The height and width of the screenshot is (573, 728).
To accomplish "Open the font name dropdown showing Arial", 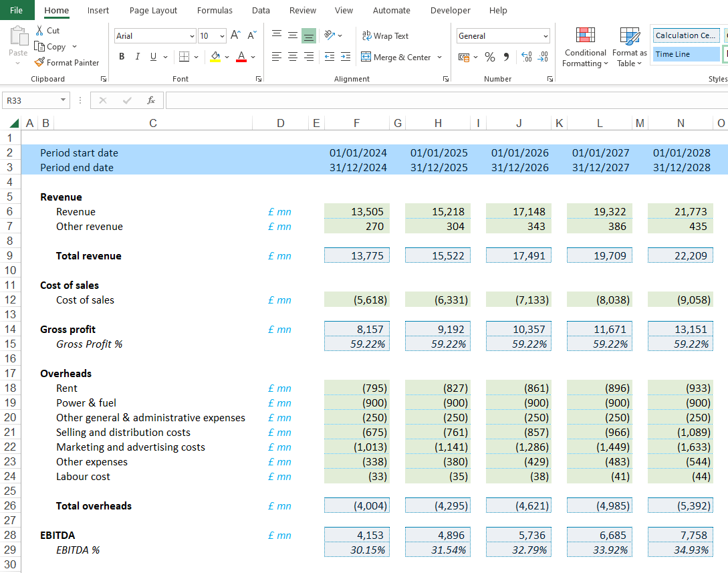I will pos(193,36).
